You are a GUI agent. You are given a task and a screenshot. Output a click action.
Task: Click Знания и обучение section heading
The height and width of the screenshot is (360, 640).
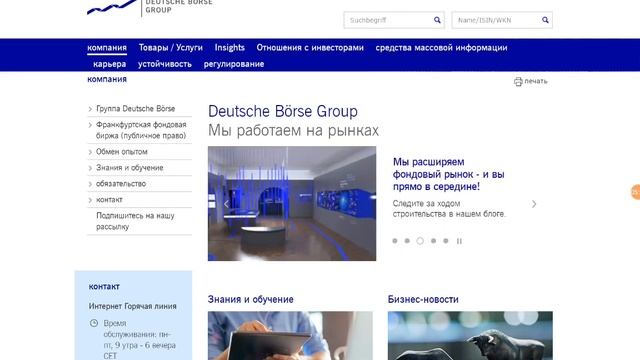pyautogui.click(x=250, y=299)
